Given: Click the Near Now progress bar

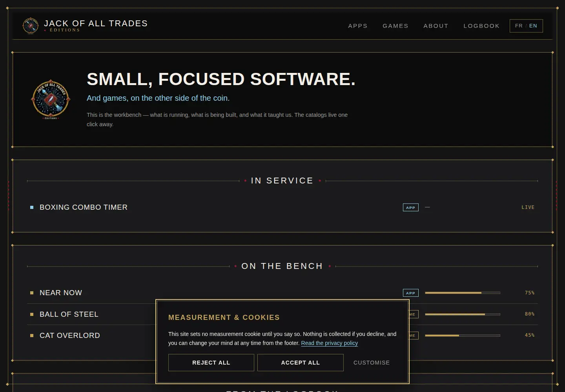Looking at the screenshot, I should pyautogui.click(x=463, y=293).
